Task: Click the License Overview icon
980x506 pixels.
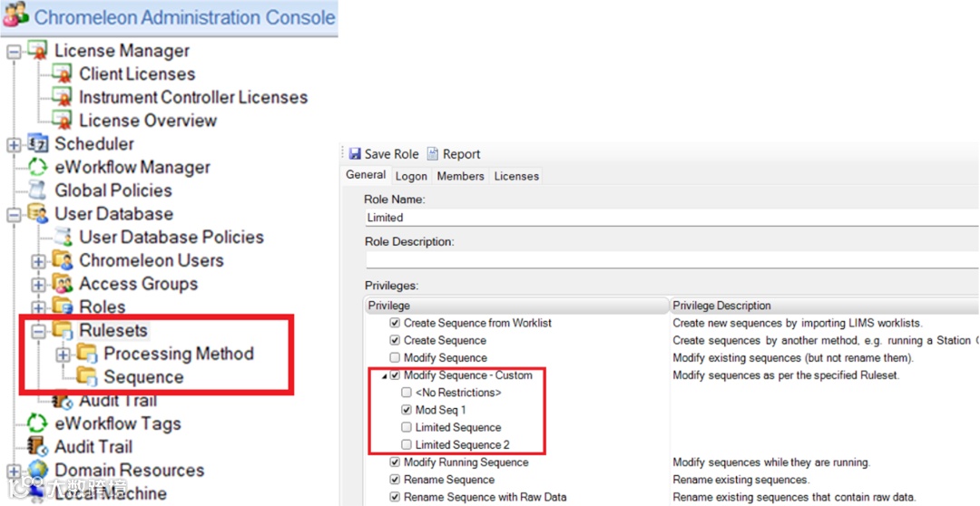Action: tap(62, 121)
